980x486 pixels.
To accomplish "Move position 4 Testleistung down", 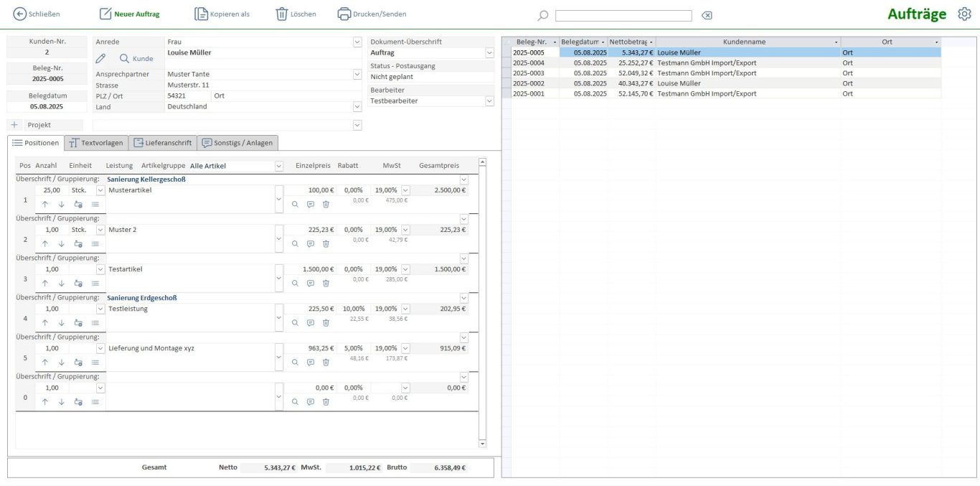I will pos(62,323).
